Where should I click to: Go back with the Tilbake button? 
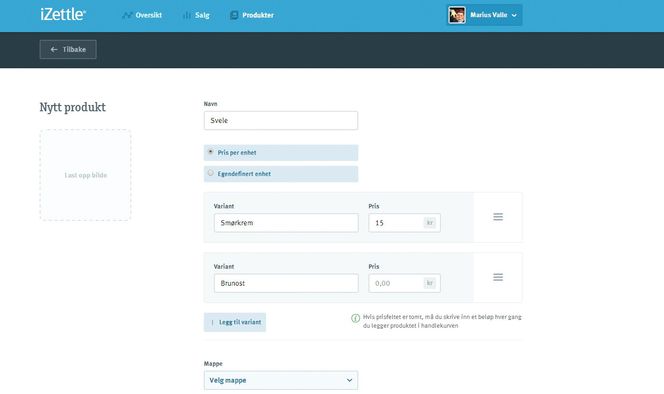[x=68, y=50]
